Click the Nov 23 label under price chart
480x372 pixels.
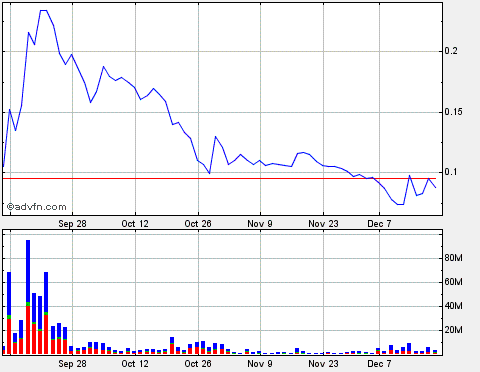pyautogui.click(x=323, y=224)
